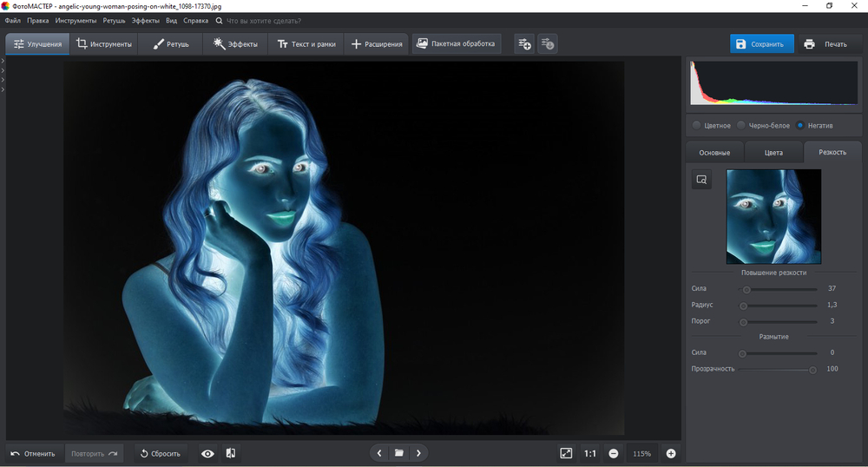Select the Цветное radio option
The image size is (868, 467).
697,125
